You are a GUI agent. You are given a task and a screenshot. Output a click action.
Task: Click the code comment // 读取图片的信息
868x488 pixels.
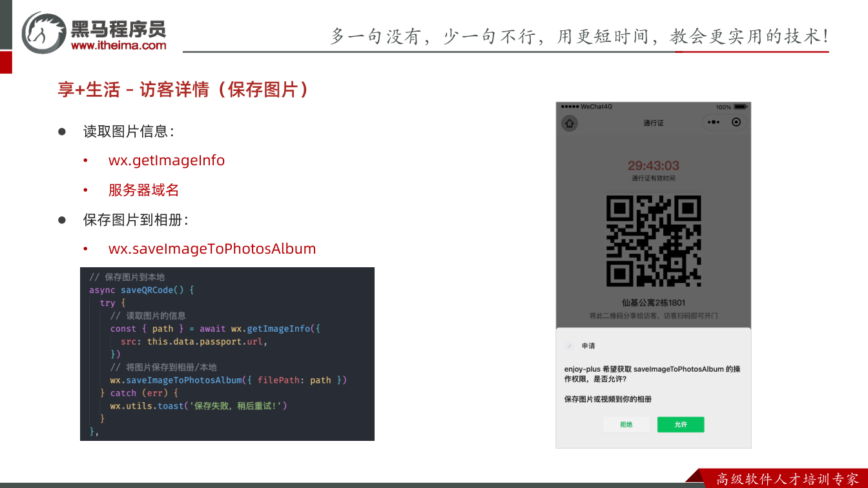point(148,316)
